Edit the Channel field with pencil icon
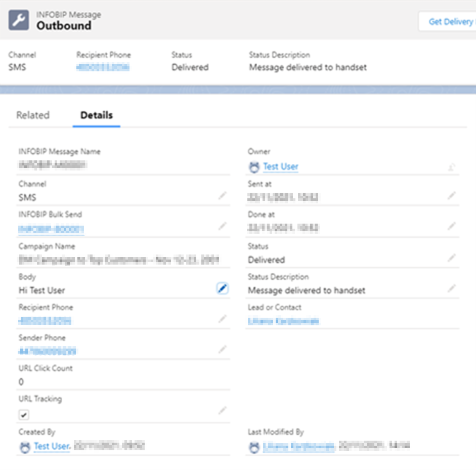Image resolution: width=476 pixels, height=470 pixels. 222,196
